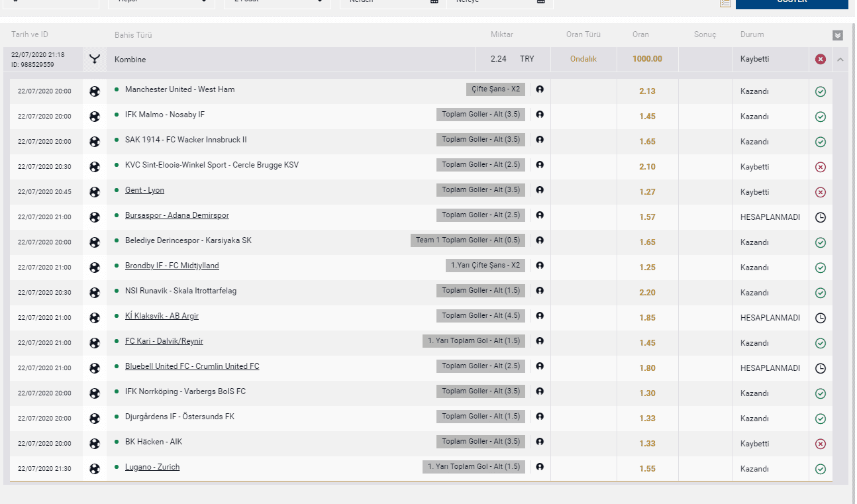
Task: Click info icon on KÍ Klaksvík row
Action: click(540, 316)
